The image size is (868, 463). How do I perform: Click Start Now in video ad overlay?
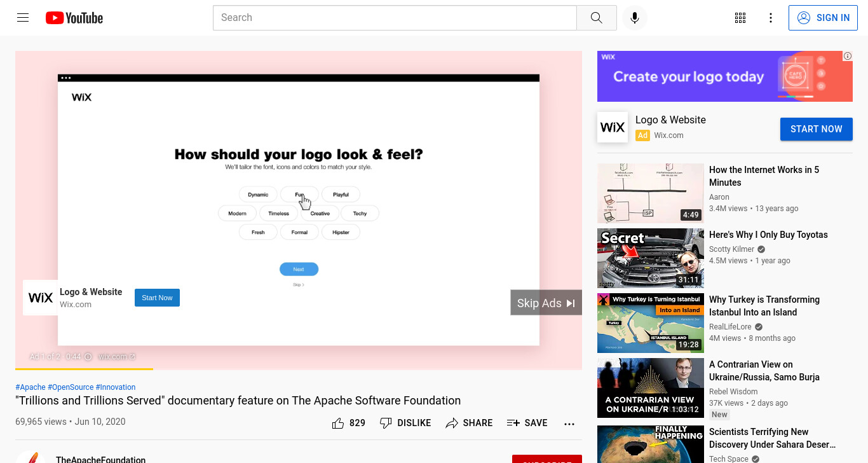(157, 298)
